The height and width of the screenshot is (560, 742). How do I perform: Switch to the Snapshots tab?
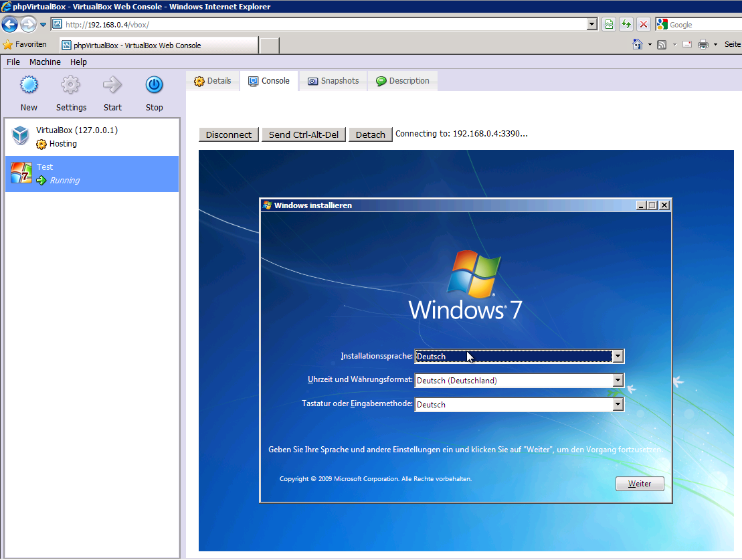[x=333, y=81]
